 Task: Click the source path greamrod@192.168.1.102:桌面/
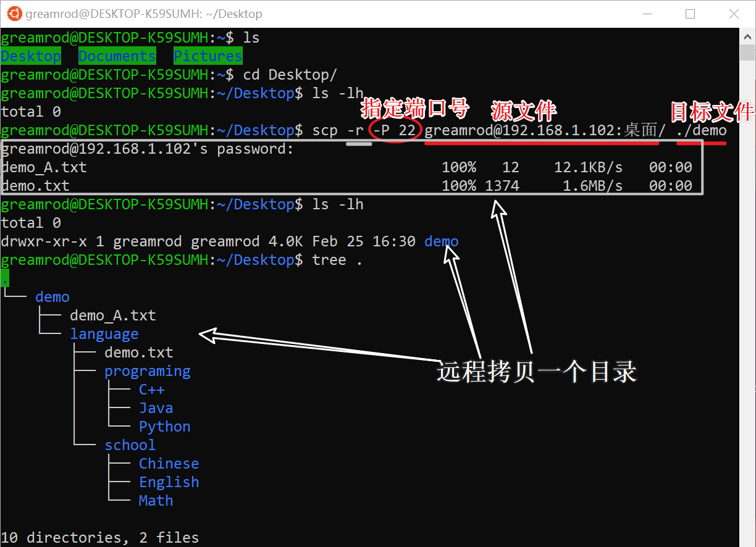(x=545, y=130)
